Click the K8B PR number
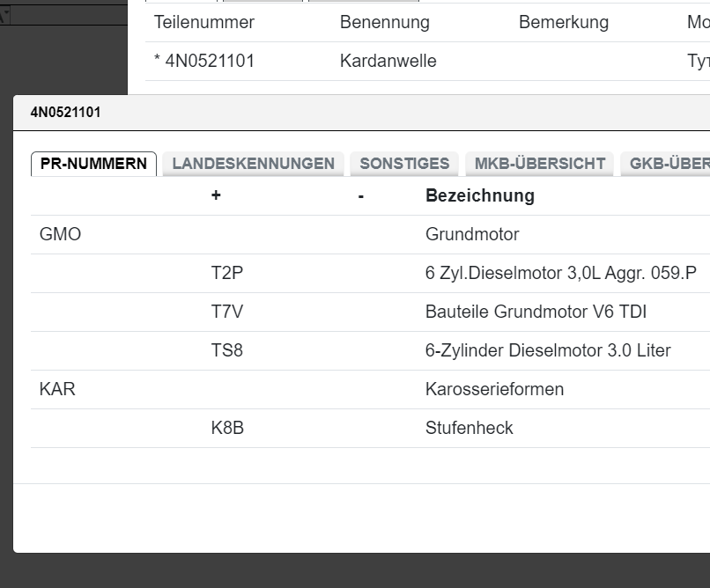 point(226,429)
